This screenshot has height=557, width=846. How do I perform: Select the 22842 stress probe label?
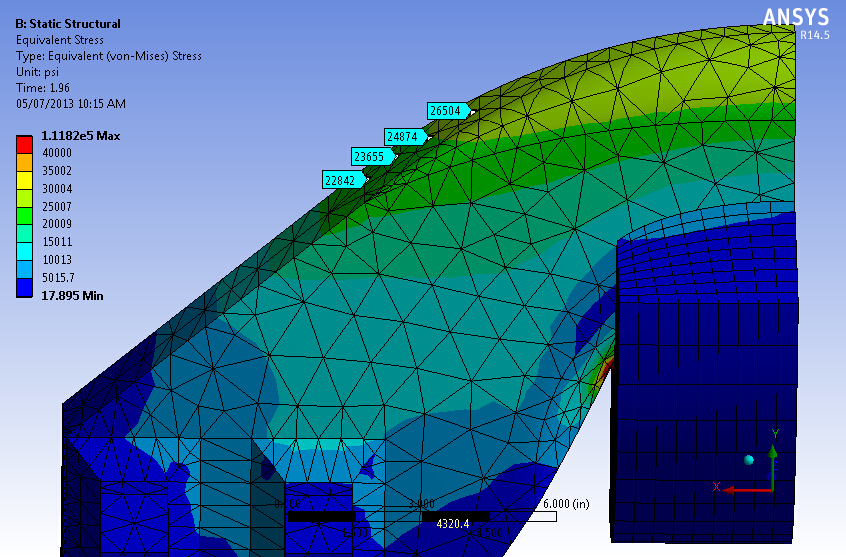(x=340, y=180)
